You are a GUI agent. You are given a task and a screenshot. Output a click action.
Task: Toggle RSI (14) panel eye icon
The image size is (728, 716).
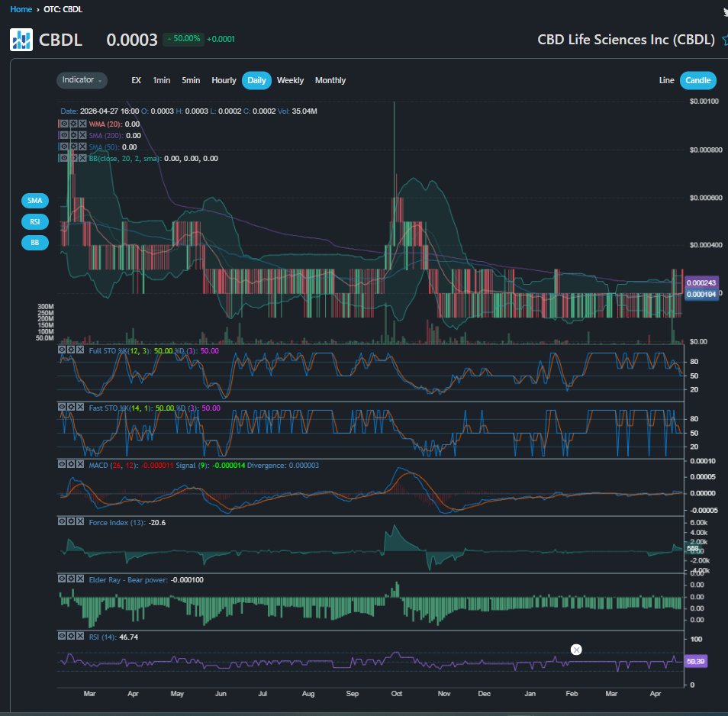click(x=62, y=636)
